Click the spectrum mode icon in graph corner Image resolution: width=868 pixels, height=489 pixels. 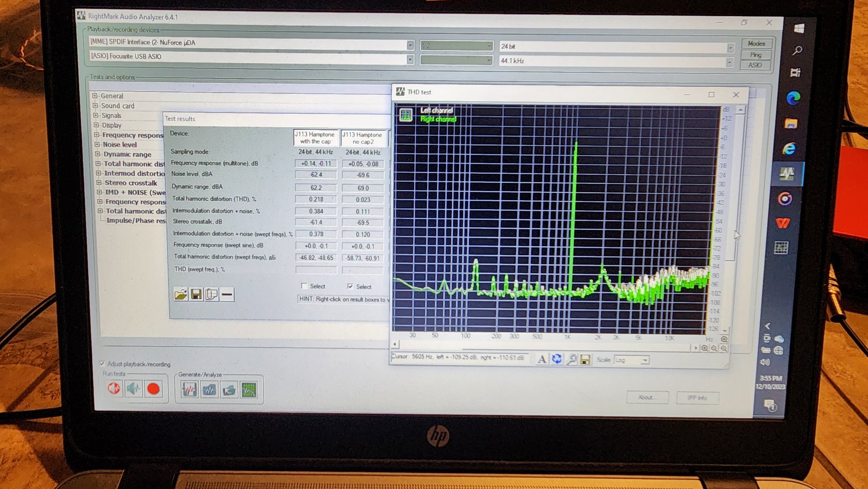(406, 115)
